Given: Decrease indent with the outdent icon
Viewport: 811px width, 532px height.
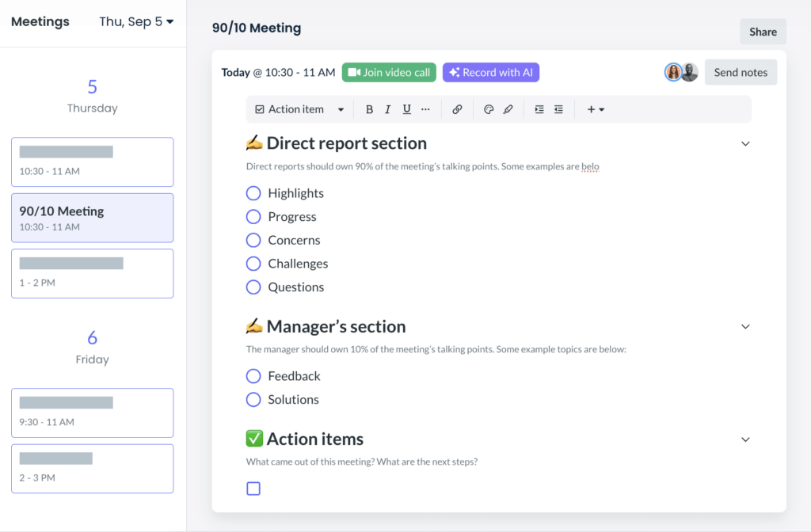Looking at the screenshot, I should tap(558, 109).
